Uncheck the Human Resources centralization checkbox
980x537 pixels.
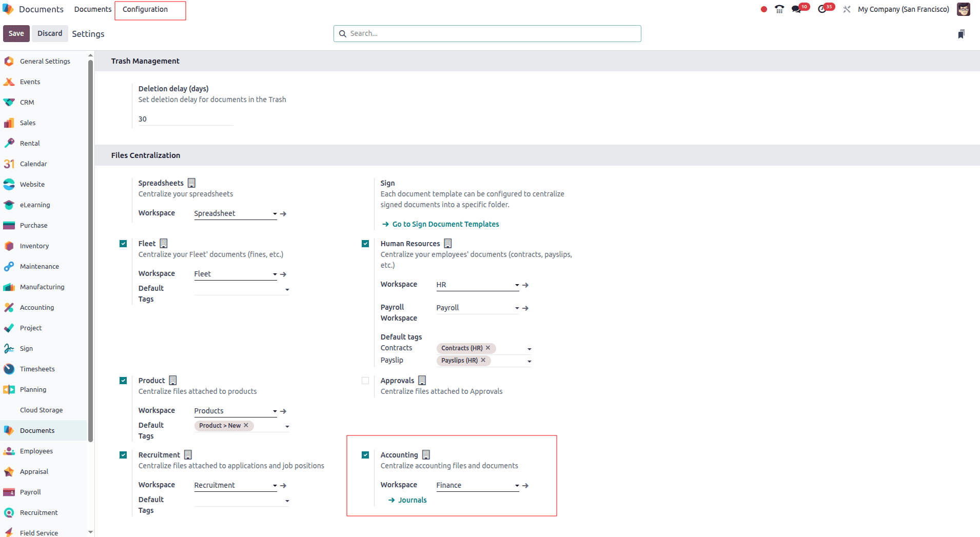coord(365,244)
